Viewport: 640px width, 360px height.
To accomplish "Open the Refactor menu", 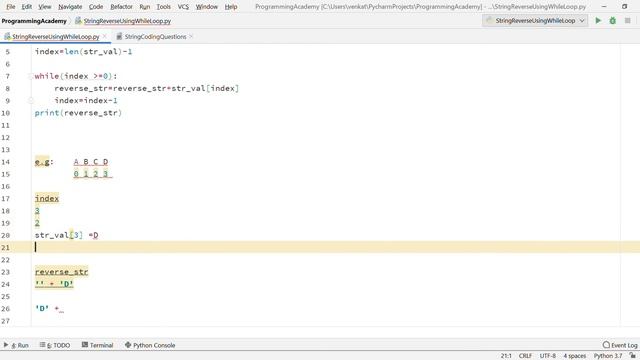I will pyautogui.click(x=121, y=7).
